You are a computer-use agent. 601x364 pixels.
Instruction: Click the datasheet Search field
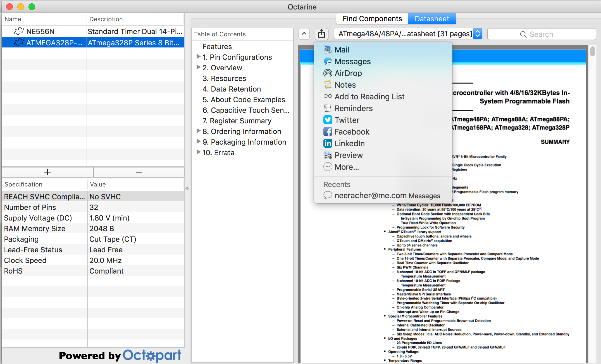[x=541, y=34]
